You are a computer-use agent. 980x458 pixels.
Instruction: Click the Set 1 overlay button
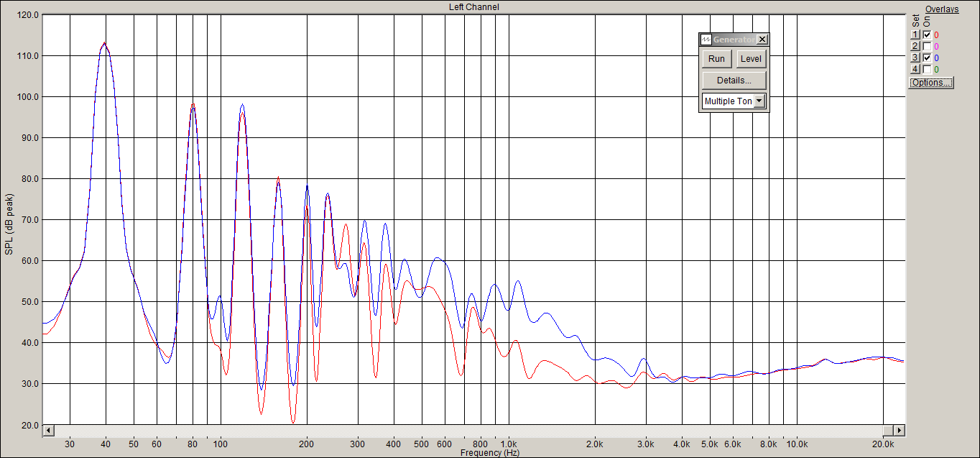(915, 35)
